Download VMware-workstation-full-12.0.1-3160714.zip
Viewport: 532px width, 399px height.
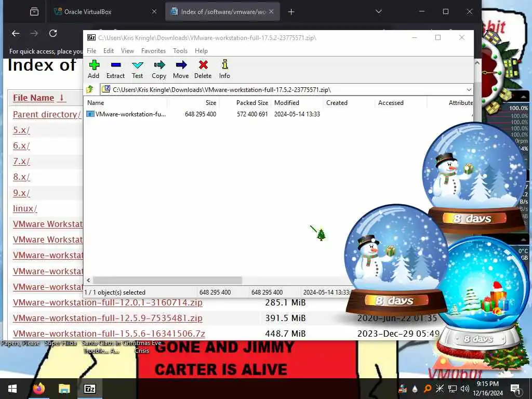[108, 302]
